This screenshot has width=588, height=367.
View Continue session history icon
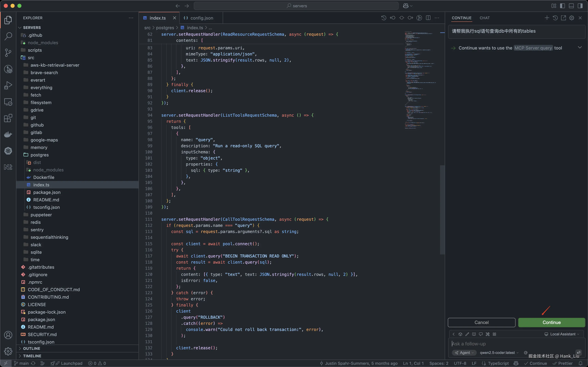555,18
